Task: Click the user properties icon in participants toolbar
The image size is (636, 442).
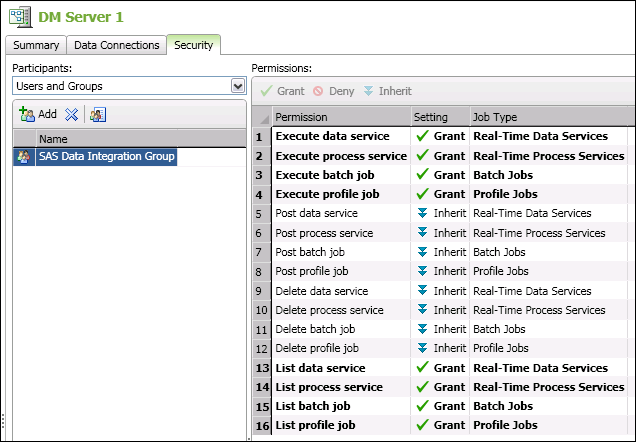Action: (97, 115)
